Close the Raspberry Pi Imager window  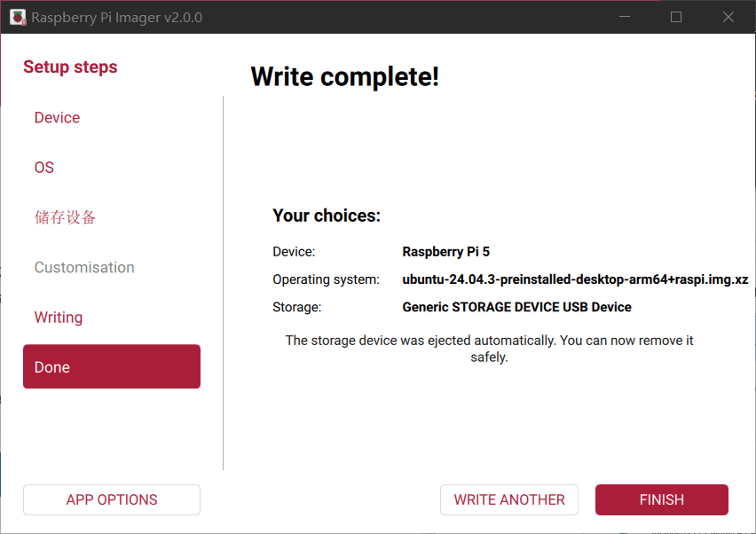[x=728, y=17]
